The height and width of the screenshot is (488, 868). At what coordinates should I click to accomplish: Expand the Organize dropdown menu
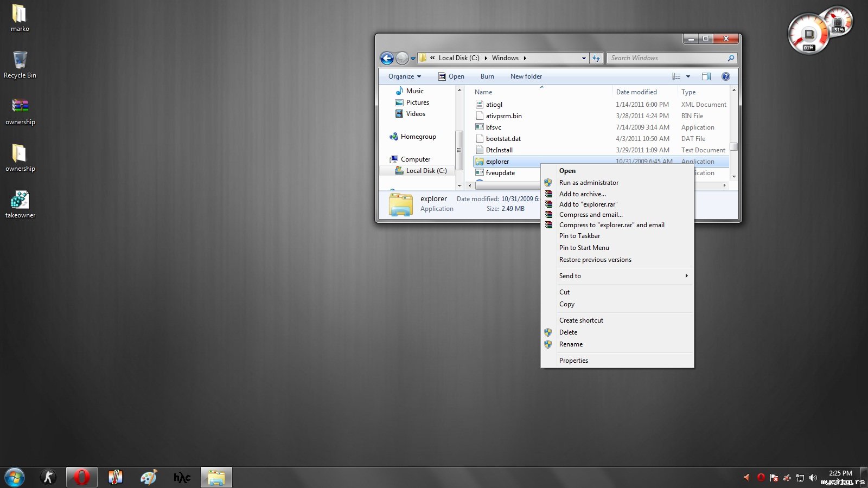pyautogui.click(x=405, y=76)
